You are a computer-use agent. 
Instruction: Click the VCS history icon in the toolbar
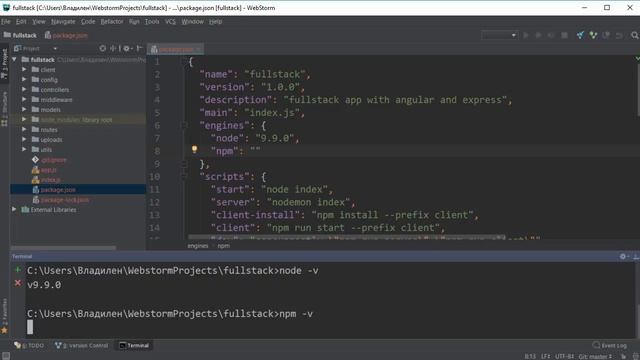pyautogui.click(x=606, y=36)
